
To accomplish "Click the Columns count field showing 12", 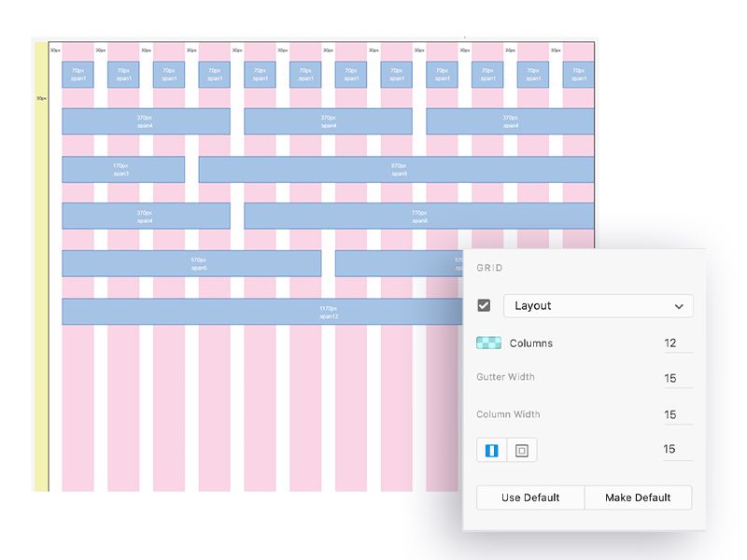I will (x=670, y=343).
